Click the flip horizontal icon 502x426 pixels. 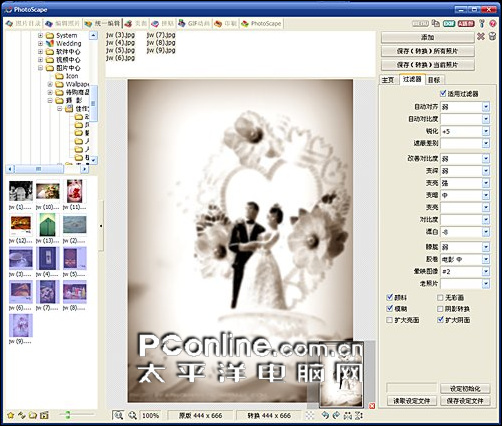(348, 415)
